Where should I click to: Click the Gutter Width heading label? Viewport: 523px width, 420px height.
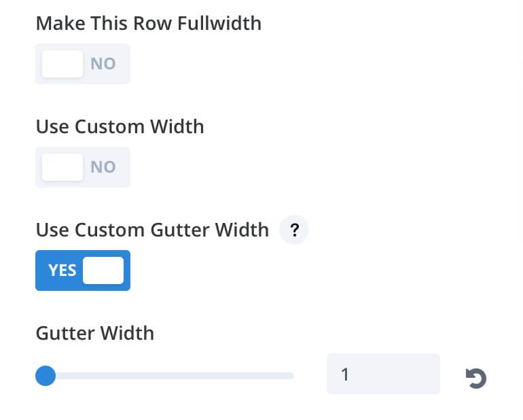click(x=94, y=333)
